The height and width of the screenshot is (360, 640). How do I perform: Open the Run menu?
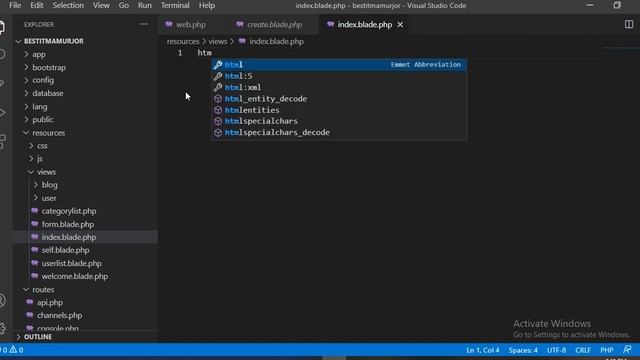pyautogui.click(x=144, y=6)
